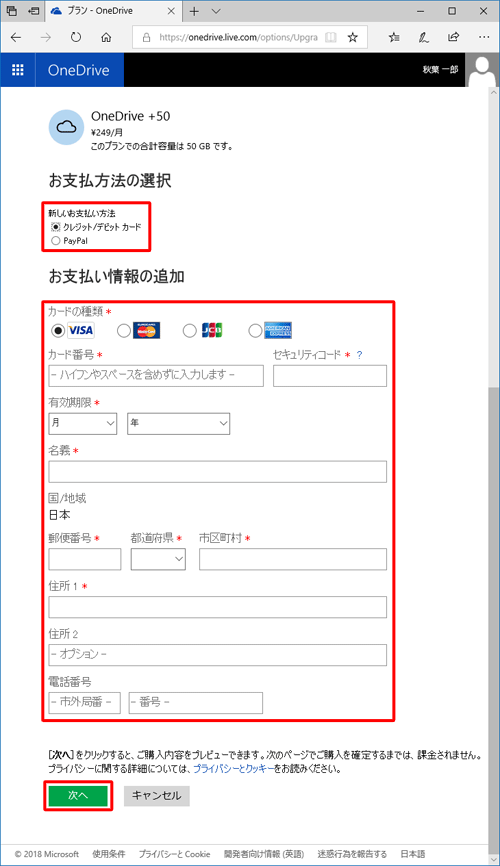
Task: Open the Favorites hub icon
Action: (x=394, y=37)
